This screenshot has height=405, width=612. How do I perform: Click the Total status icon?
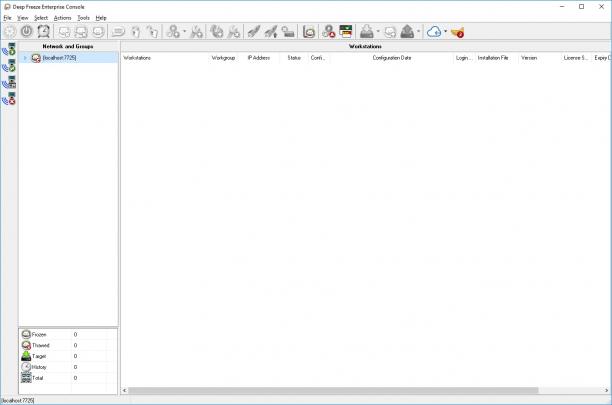click(x=26, y=378)
